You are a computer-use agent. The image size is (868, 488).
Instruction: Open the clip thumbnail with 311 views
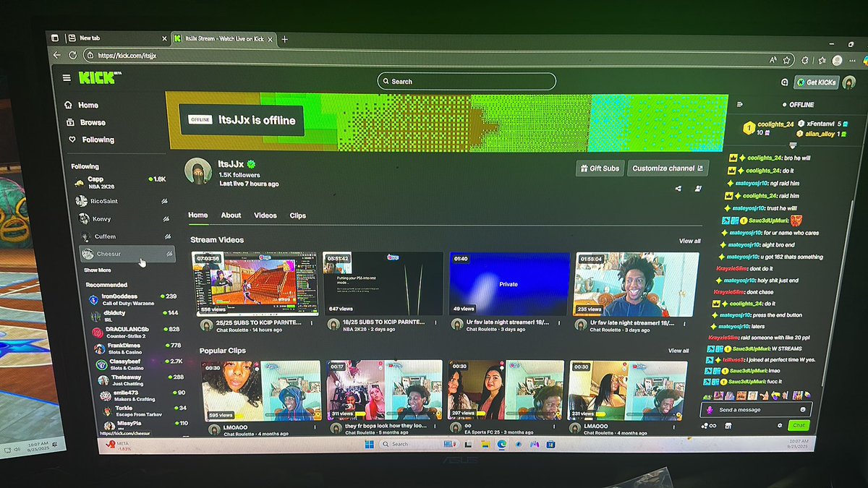tap(384, 390)
